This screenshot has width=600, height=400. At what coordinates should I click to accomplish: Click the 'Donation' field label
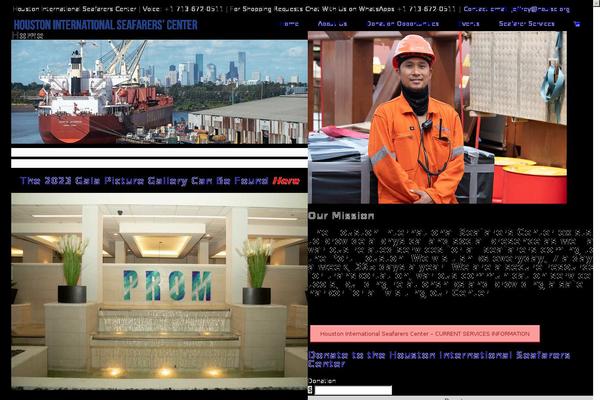322,381
